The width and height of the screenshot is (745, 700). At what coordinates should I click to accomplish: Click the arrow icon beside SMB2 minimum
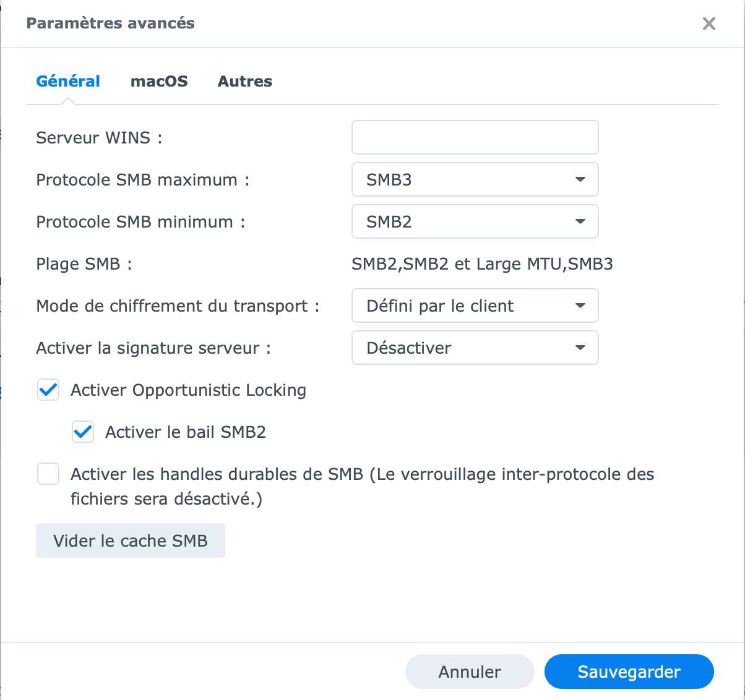(x=580, y=221)
